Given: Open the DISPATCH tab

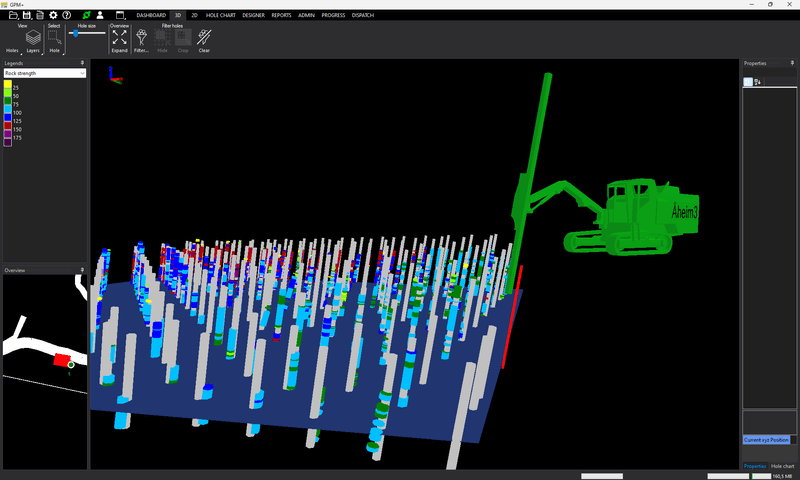Looking at the screenshot, I should [x=363, y=15].
